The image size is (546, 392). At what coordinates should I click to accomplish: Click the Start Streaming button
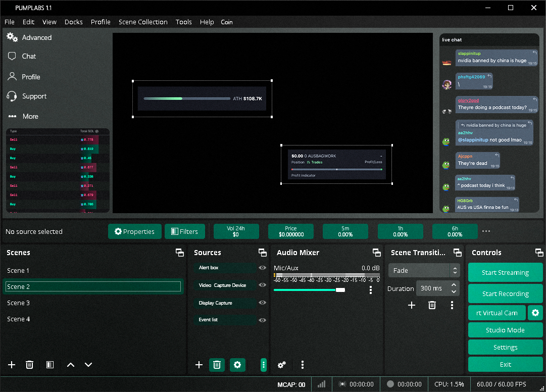tap(505, 272)
